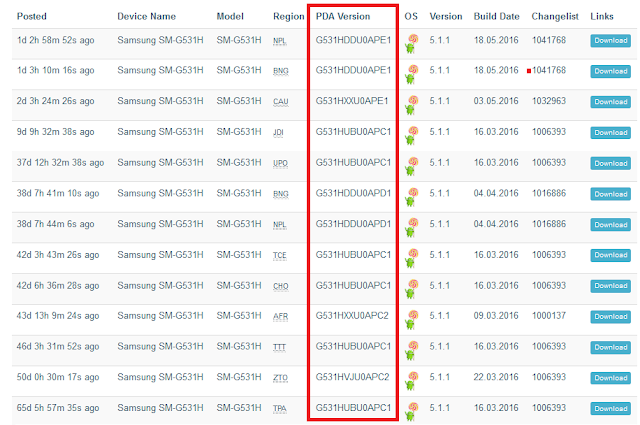This screenshot has height=425, width=640.
Task: Click the Lollipop OS icon in the JDI row
Action: pyautogui.click(x=412, y=136)
